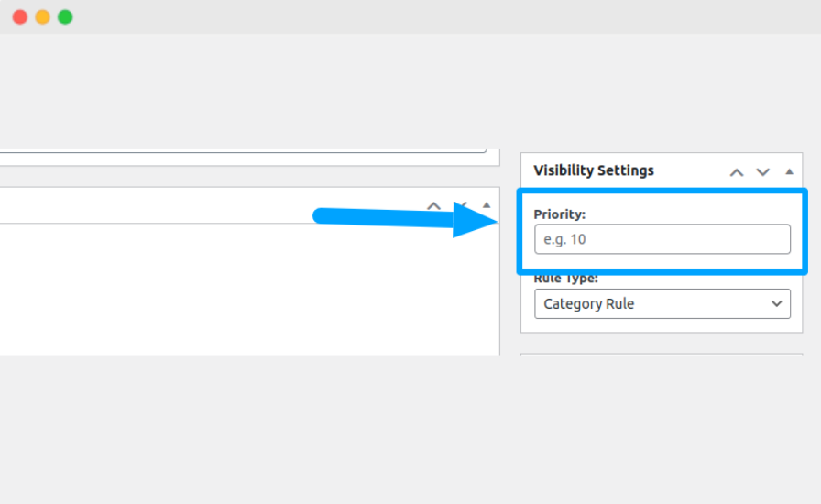This screenshot has height=504, width=821.
Task: Toggle the left meta box triangle
Action: click(487, 205)
